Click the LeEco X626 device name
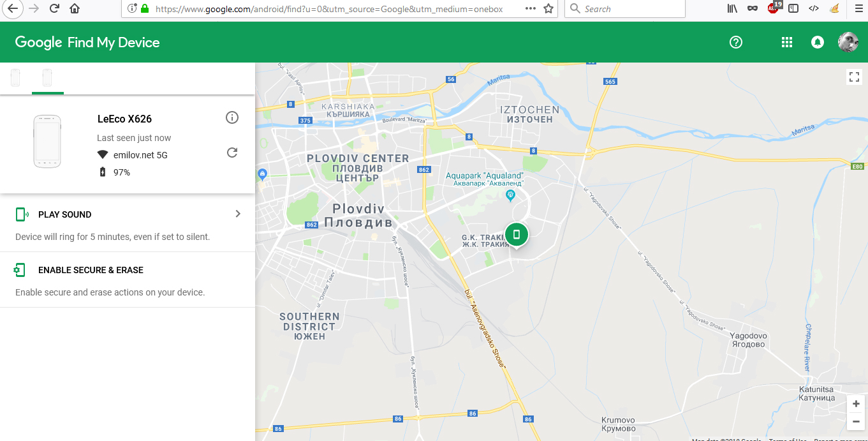868x441 pixels. [x=124, y=119]
